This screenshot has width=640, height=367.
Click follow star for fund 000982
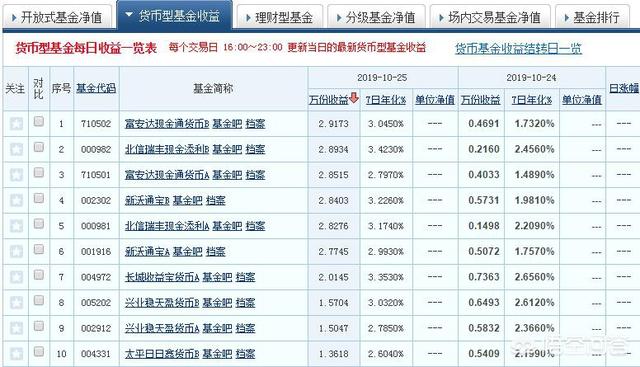pos(16,149)
